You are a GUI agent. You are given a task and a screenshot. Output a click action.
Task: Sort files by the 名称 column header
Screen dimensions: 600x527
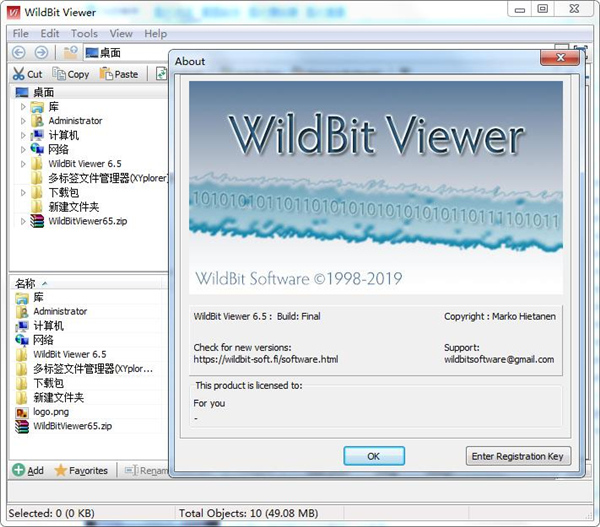point(25,284)
